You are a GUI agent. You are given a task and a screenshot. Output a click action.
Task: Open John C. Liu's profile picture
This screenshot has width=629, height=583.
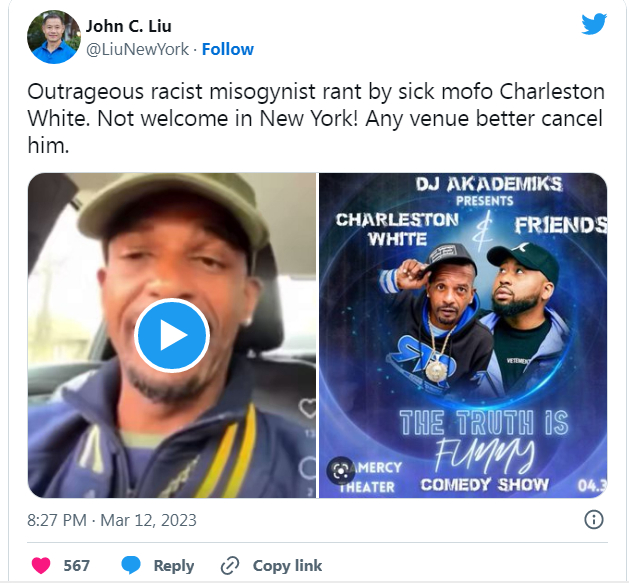pos(53,37)
